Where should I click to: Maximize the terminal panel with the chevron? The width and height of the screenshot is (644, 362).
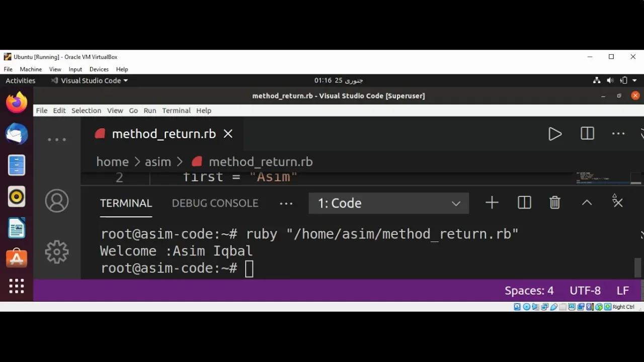pos(587,203)
